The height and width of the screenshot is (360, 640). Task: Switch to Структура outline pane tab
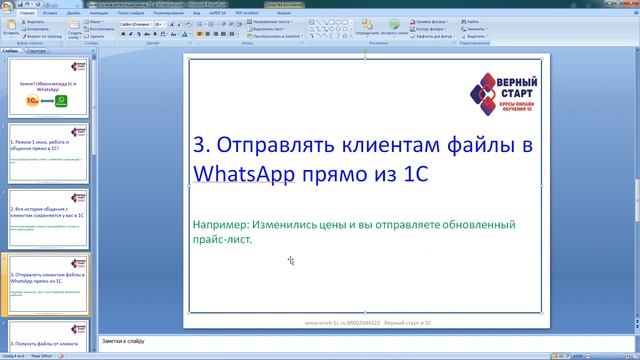click(x=36, y=51)
